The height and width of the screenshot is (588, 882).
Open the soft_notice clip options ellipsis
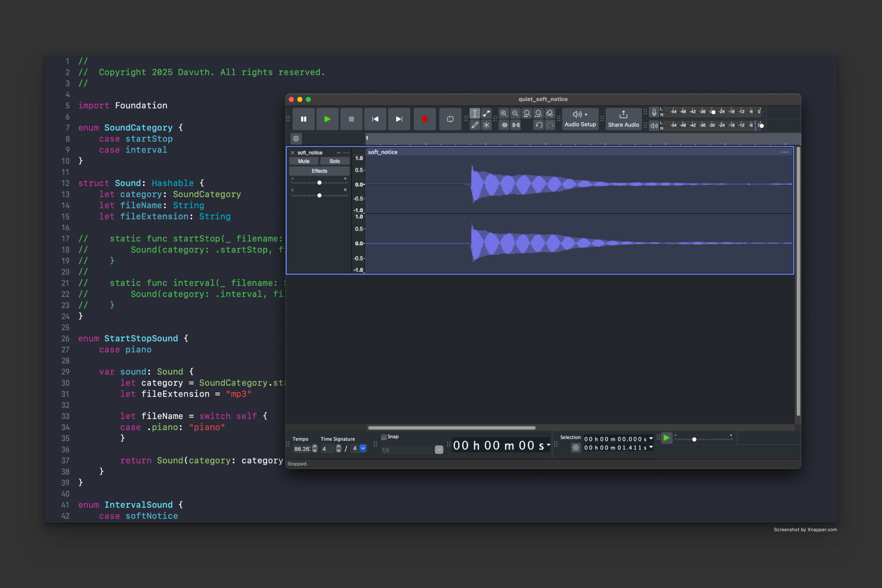coord(785,152)
